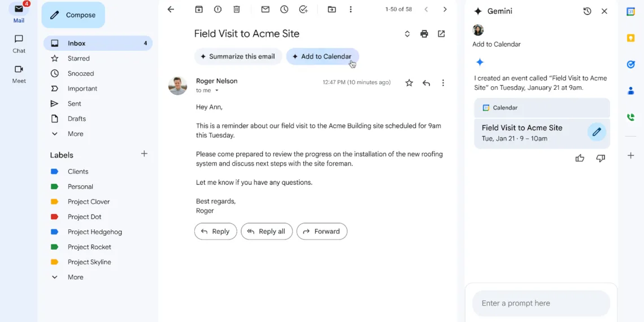Screen dimensions: 644x322
Task: Give thumbs down to Gemini response
Action: tap(601, 158)
